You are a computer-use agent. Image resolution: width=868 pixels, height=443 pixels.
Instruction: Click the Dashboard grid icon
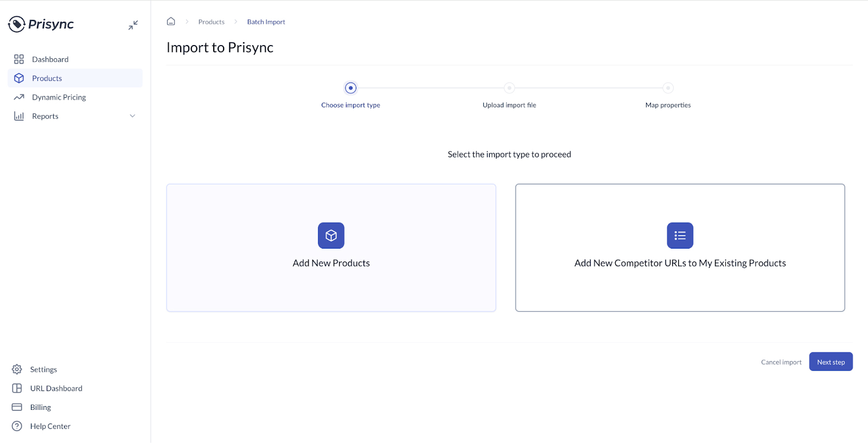[19, 59]
